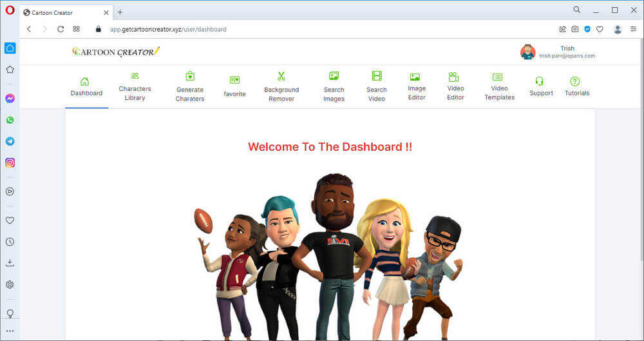Open History clock icon in sidebar

tap(10, 242)
